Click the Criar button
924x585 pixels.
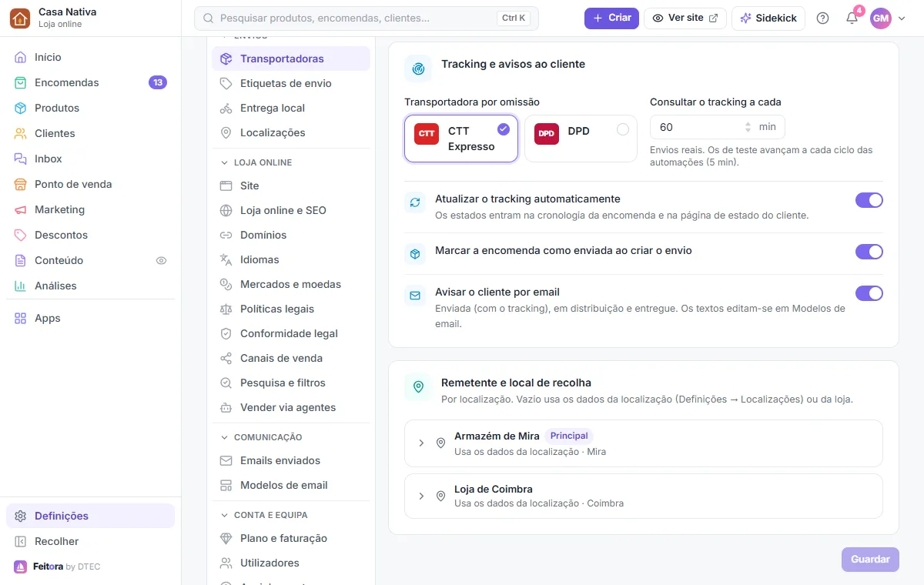(611, 18)
